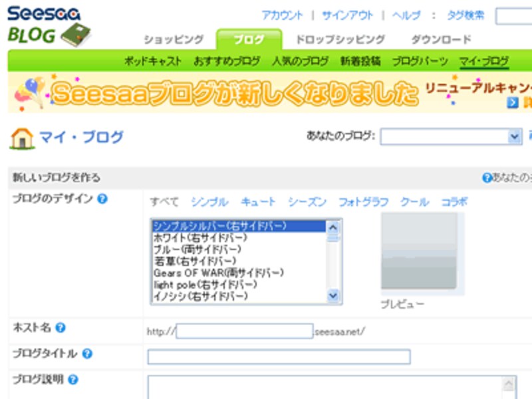The image size is (532, 399).
Task: Select light pole(右サイドバー) design
Action: pos(239,285)
